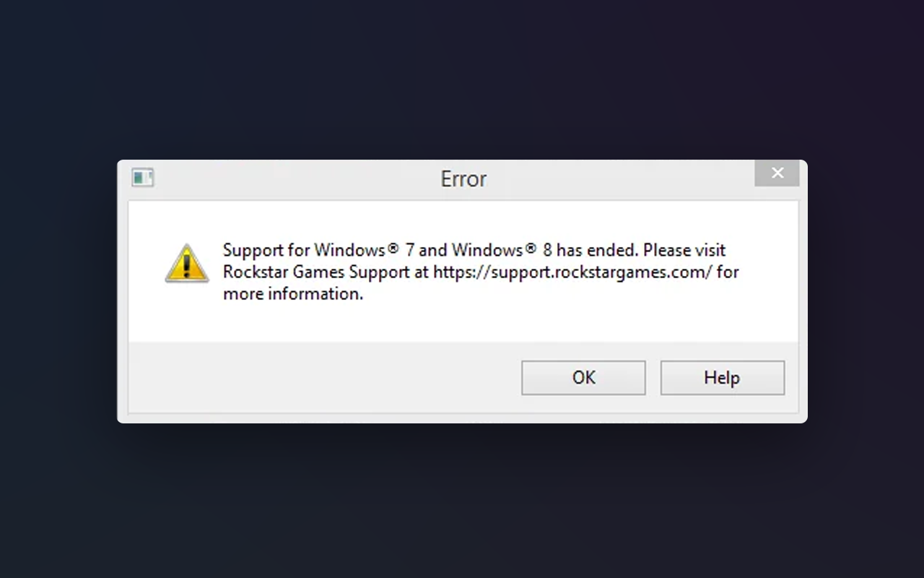Image resolution: width=924 pixels, height=578 pixels.
Task: Click the empty title bar between Error and the X
Action: point(621,178)
